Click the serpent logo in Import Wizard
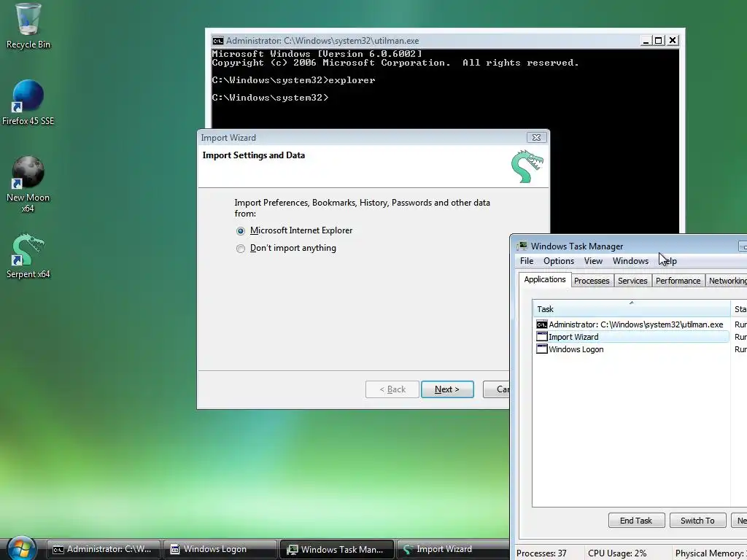 coord(527,166)
